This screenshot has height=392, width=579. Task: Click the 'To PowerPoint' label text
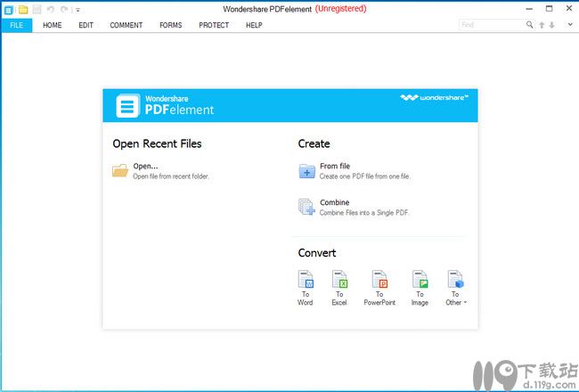379,298
